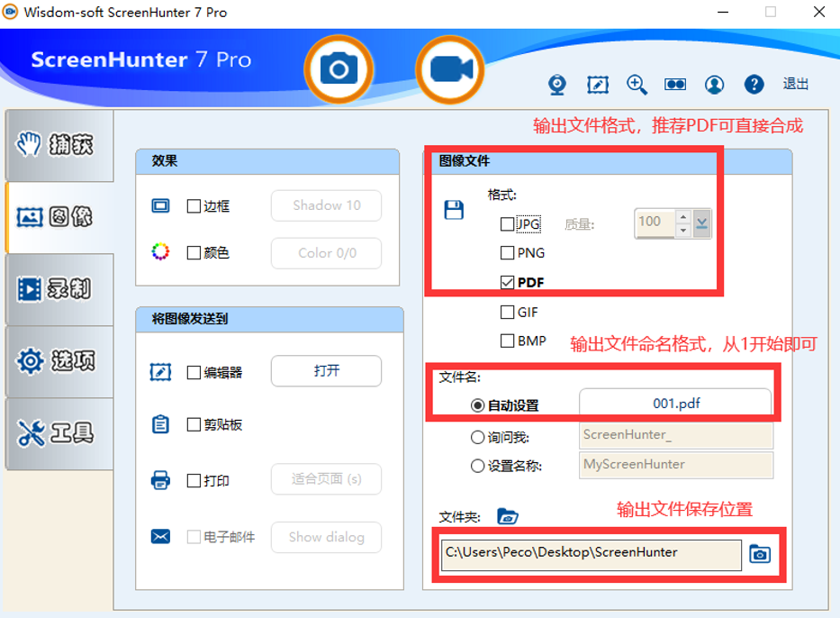Click the zoom magnifier icon
840x618 pixels.
click(637, 85)
